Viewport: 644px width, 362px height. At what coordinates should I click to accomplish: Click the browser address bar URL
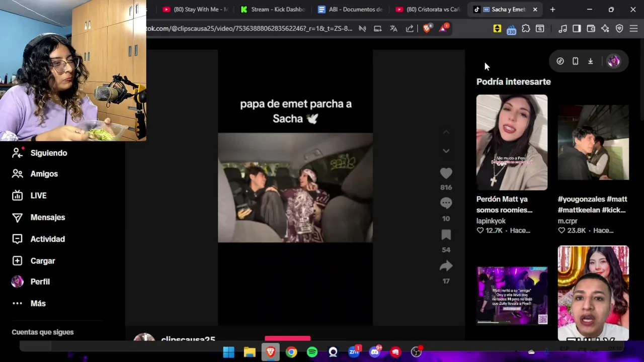tap(249, 29)
